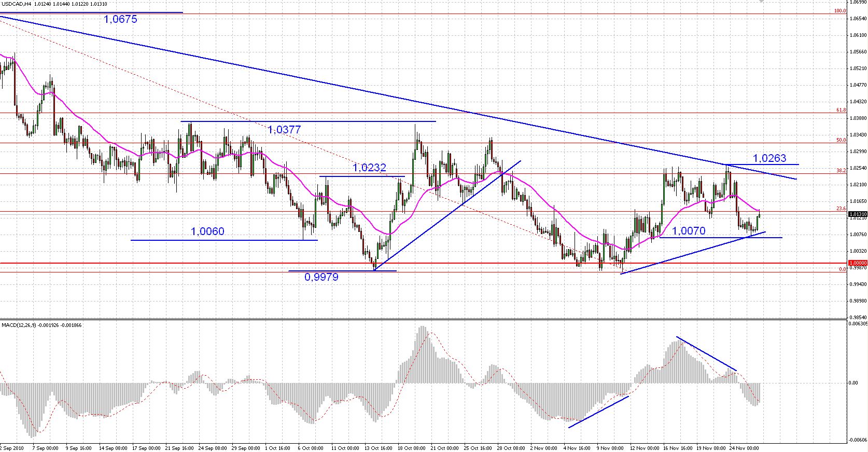Click 0.99430 on the price axis
The image size is (868, 452).
coord(859,284)
